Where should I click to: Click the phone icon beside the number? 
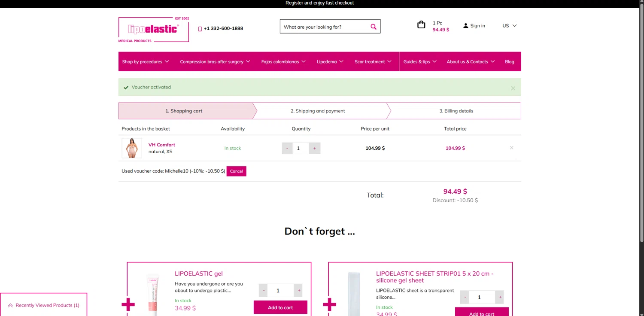click(x=200, y=29)
